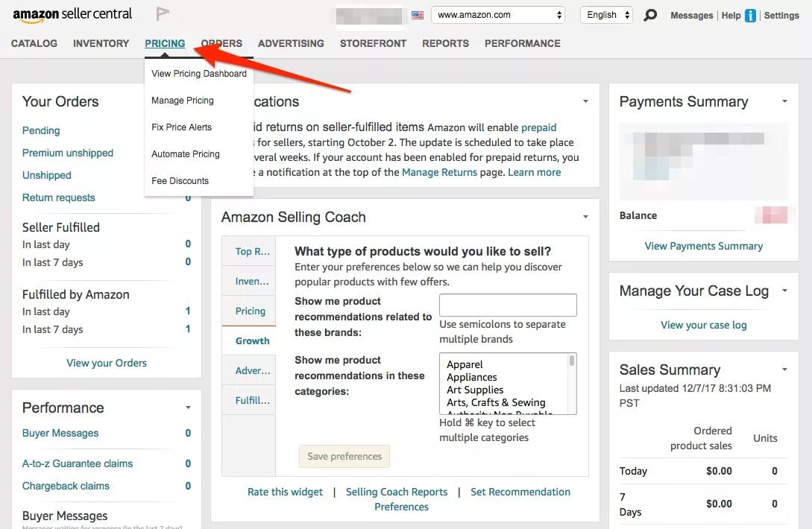Screen dimensions: 812x529
Task: Click the Amazon Seller Central logo
Action: (x=72, y=14)
